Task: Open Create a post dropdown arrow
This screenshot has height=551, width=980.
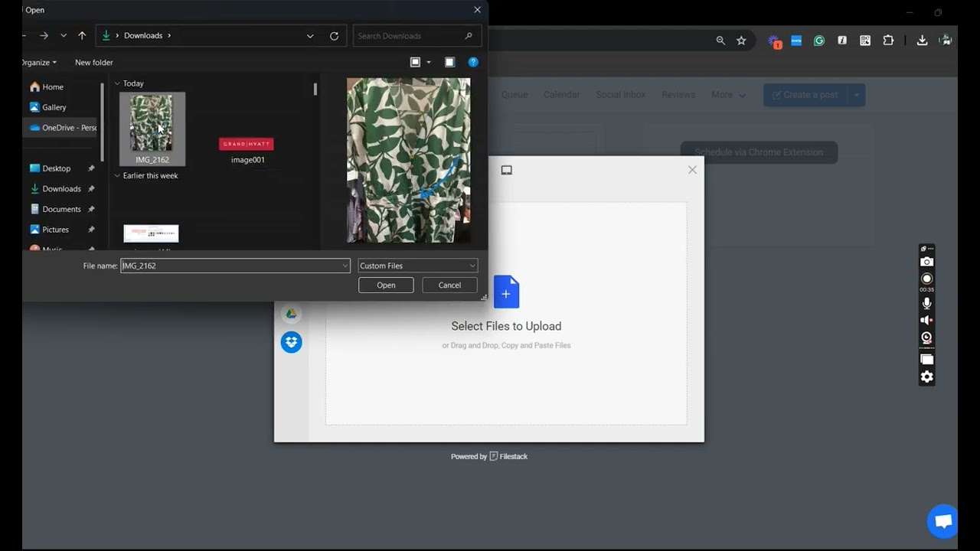Action: click(x=856, y=95)
